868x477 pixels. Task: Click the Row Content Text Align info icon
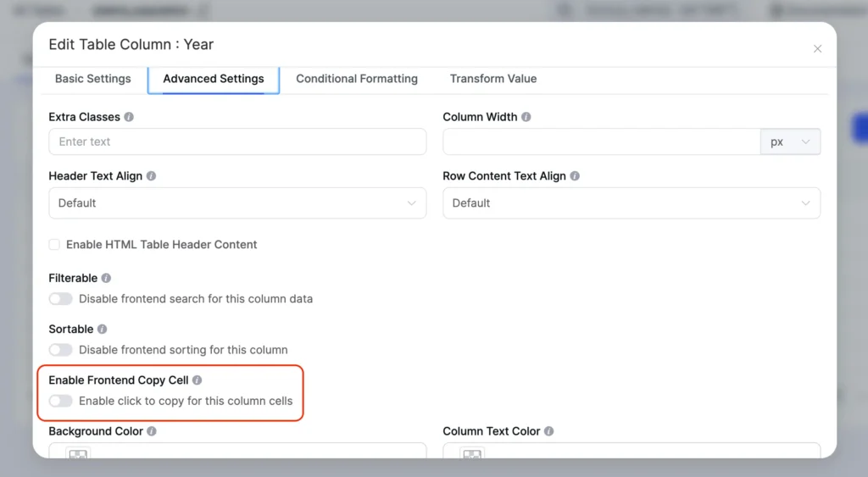(x=575, y=176)
